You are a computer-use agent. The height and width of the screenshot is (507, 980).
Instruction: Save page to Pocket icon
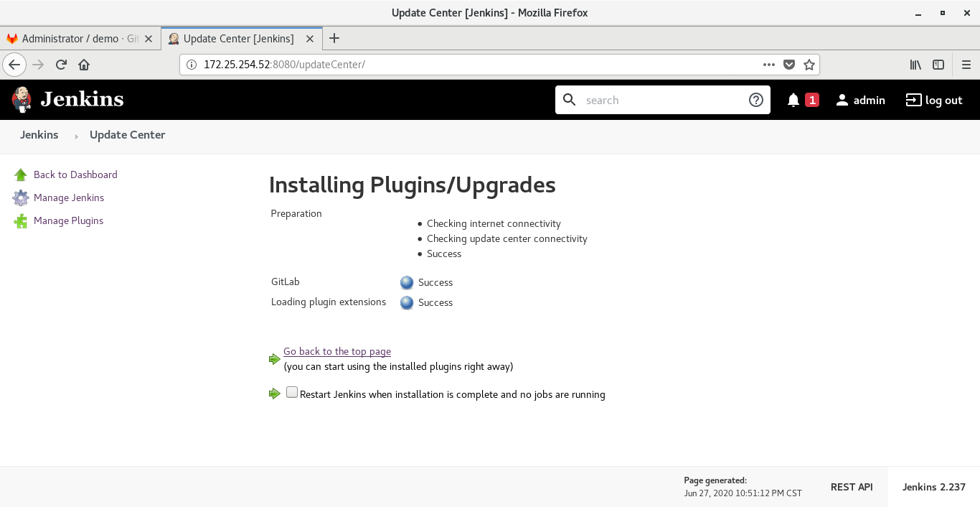point(789,65)
